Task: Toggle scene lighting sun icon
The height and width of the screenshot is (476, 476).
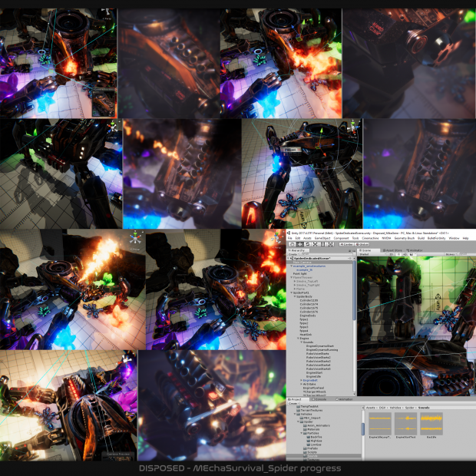Action: coord(398,254)
